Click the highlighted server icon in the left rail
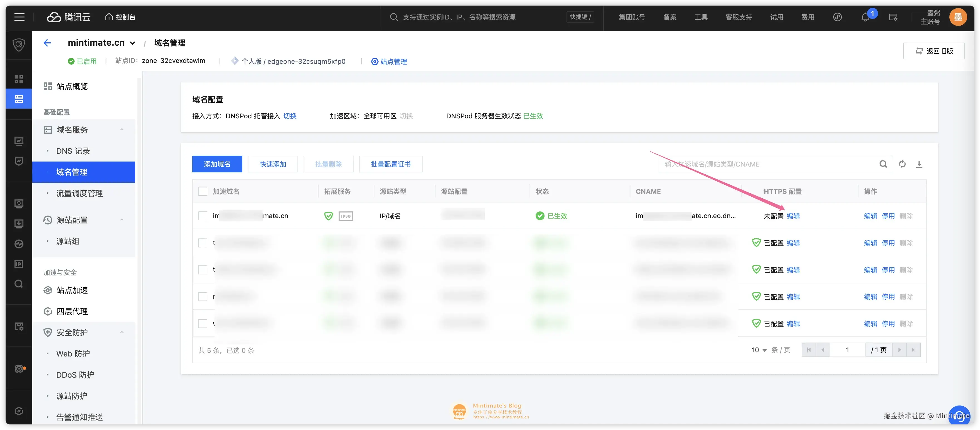Image resolution: width=980 pixels, height=430 pixels. pyautogui.click(x=19, y=99)
